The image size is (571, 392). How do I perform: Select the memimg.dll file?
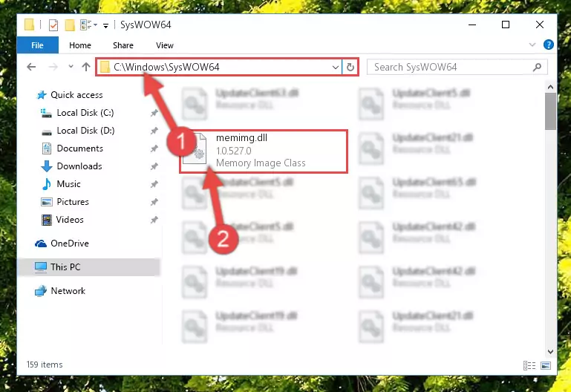click(x=264, y=151)
